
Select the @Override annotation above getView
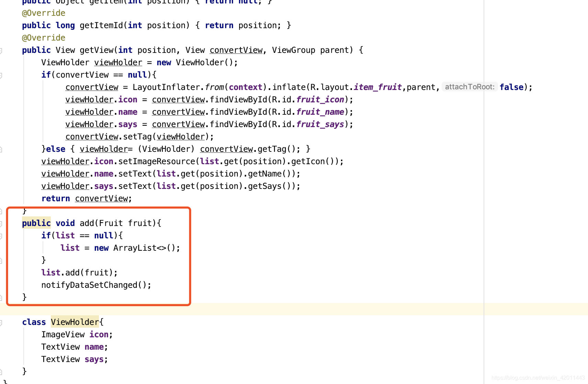(44, 38)
